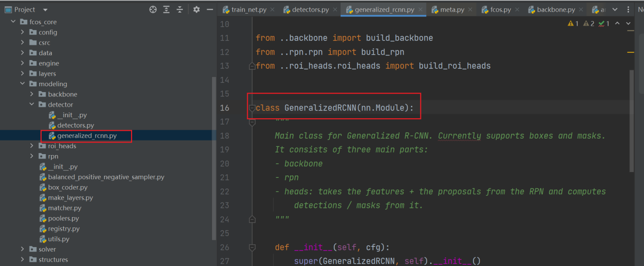Click the Project tool window icon
Screen dimensions: 644x266
pos(8,9)
